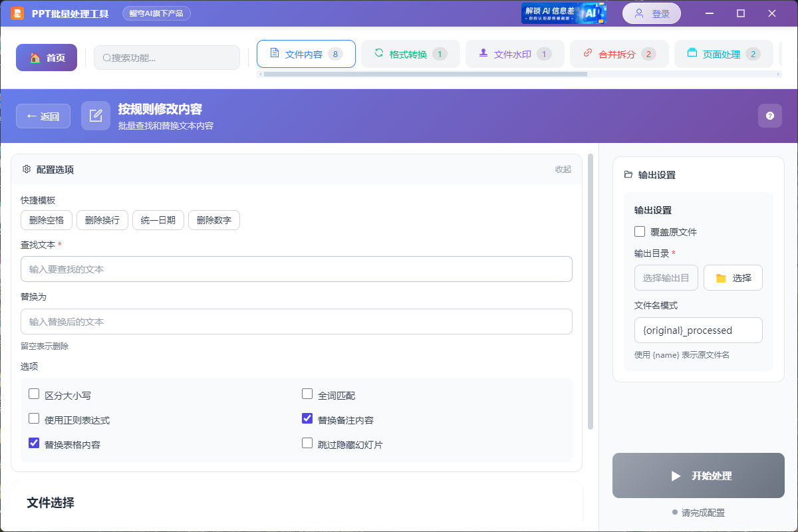Apply the 删除空格 quick template
The height and width of the screenshot is (532, 798).
point(46,220)
